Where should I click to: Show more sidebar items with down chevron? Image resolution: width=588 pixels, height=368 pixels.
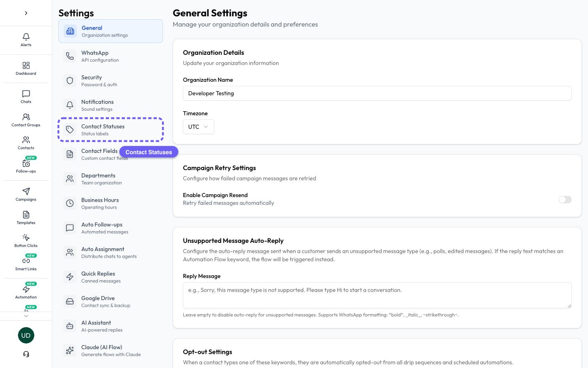26,316
